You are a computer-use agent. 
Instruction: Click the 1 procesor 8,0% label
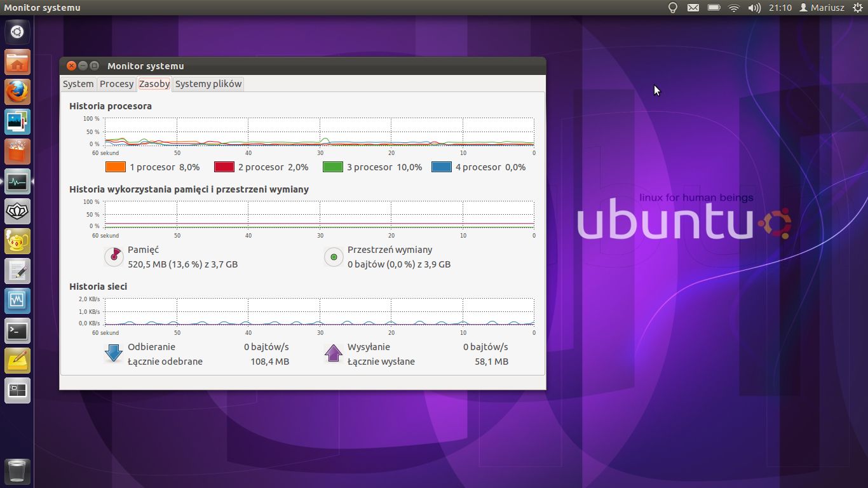(x=165, y=167)
